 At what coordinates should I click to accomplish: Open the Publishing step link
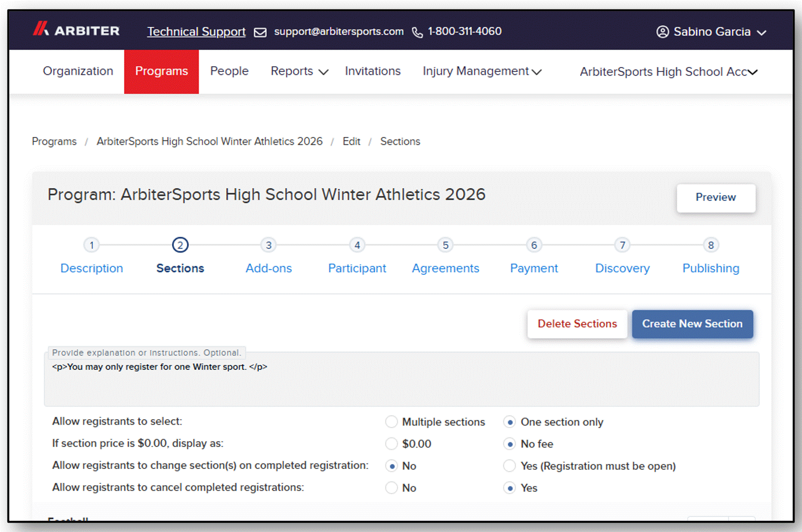[711, 268]
